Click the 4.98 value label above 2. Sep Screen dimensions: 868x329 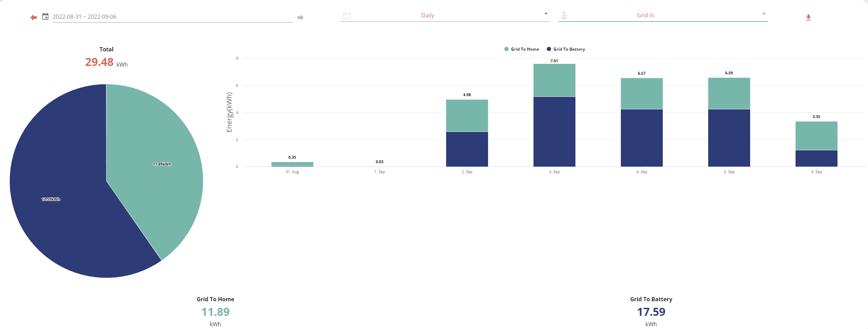pos(467,95)
